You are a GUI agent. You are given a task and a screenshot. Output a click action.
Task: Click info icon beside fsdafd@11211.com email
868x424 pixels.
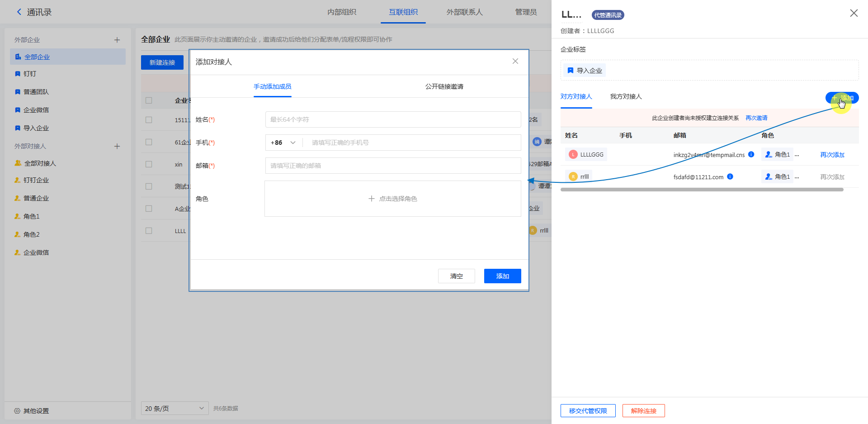[730, 176]
